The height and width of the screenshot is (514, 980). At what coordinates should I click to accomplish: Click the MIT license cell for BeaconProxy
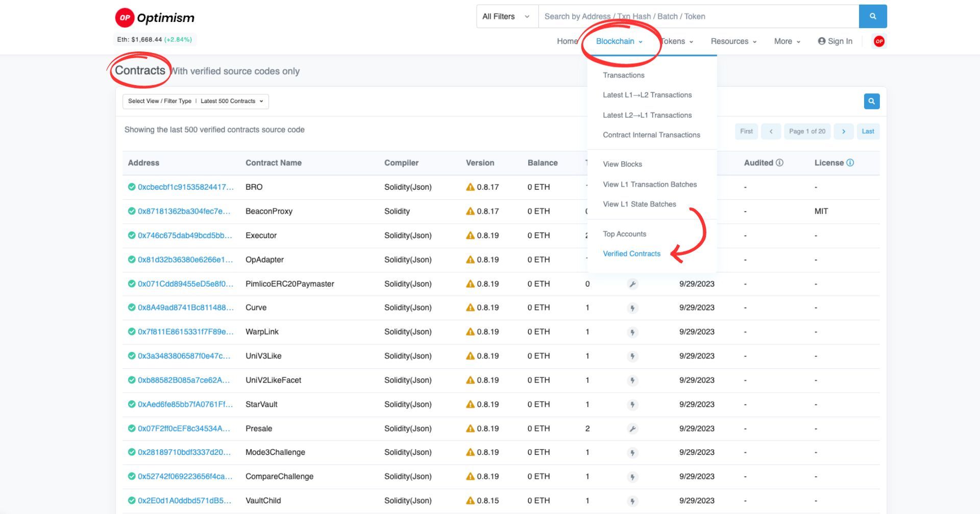point(821,211)
